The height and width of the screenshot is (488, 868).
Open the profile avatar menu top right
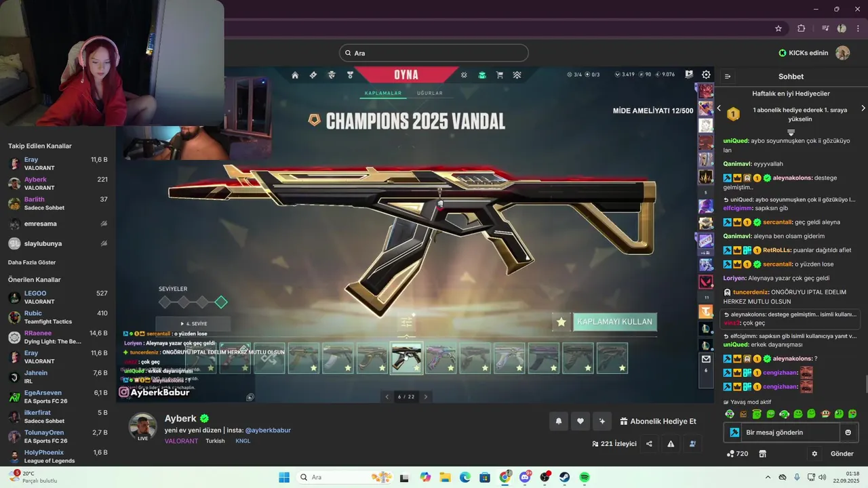coord(843,53)
